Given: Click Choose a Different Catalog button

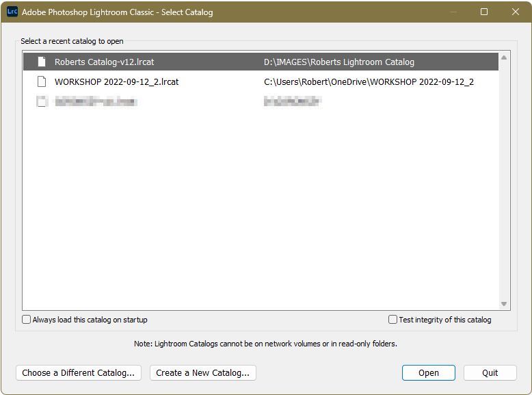Looking at the screenshot, I should coord(79,373).
